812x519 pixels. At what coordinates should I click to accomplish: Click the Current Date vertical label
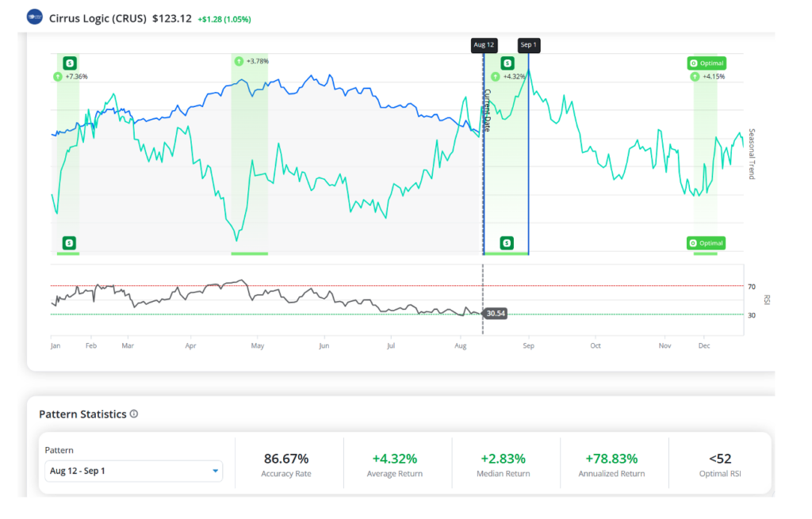coord(488,111)
